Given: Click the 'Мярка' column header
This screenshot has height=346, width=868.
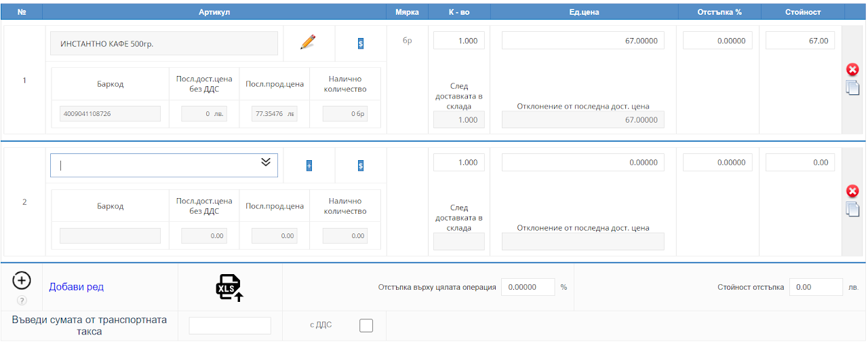Looking at the screenshot, I should 408,12.
